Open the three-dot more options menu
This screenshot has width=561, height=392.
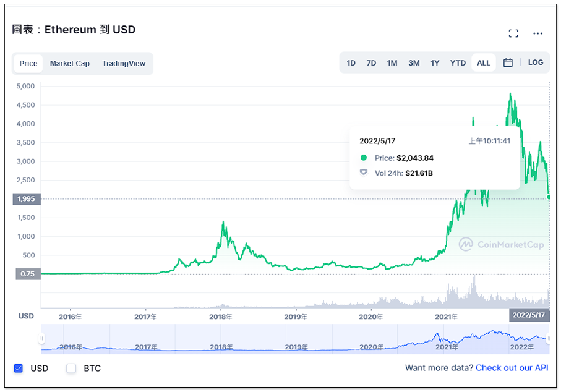coord(537,33)
